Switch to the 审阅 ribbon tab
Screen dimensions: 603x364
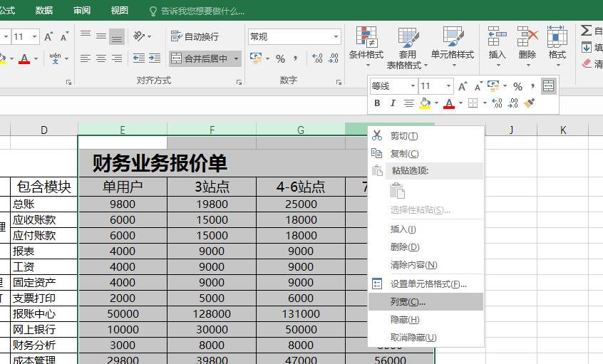point(81,11)
